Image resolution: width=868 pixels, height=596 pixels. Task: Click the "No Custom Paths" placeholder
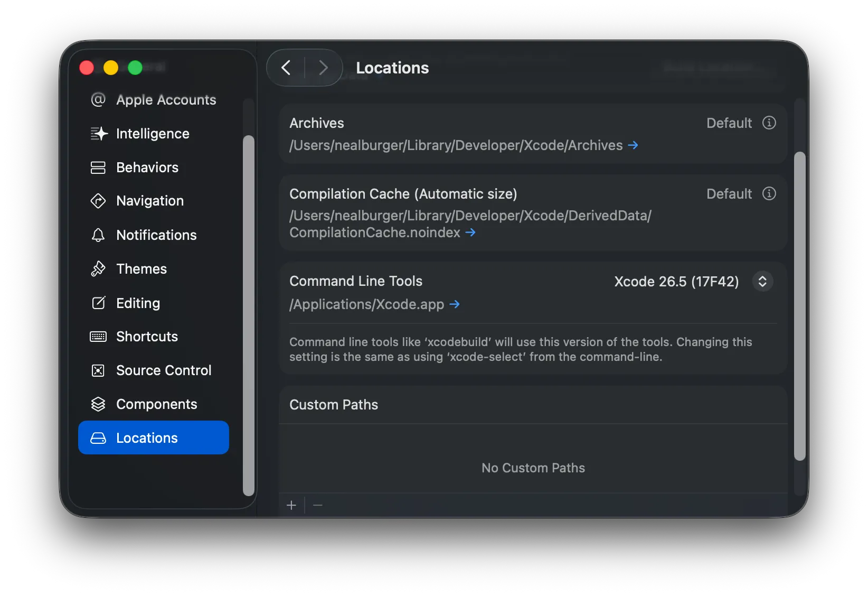pyautogui.click(x=533, y=468)
